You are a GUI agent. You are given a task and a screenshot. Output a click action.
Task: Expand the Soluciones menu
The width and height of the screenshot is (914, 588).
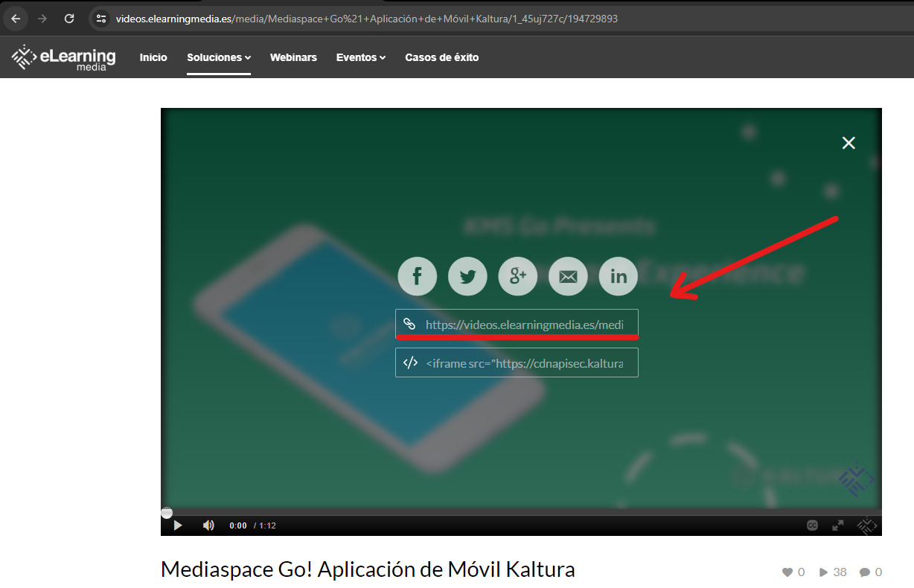[x=219, y=57]
